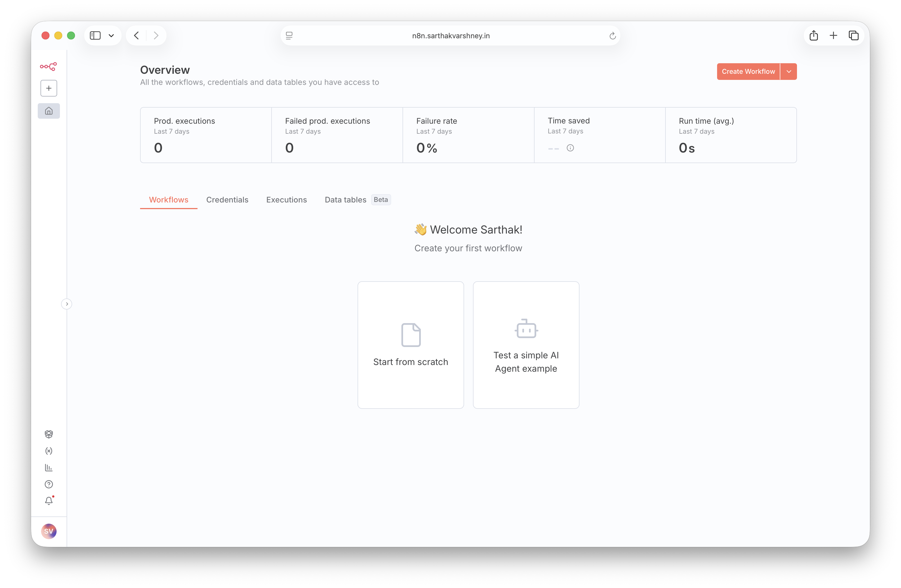This screenshot has height=588, width=901.
Task: Open the Create Workflow dropdown arrow
Action: (789, 72)
